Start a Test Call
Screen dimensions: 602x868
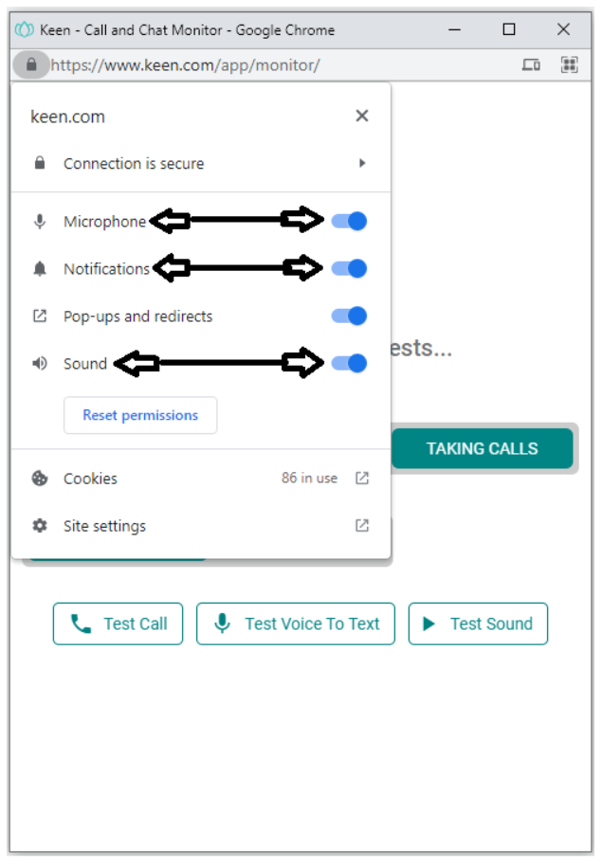click(x=119, y=624)
